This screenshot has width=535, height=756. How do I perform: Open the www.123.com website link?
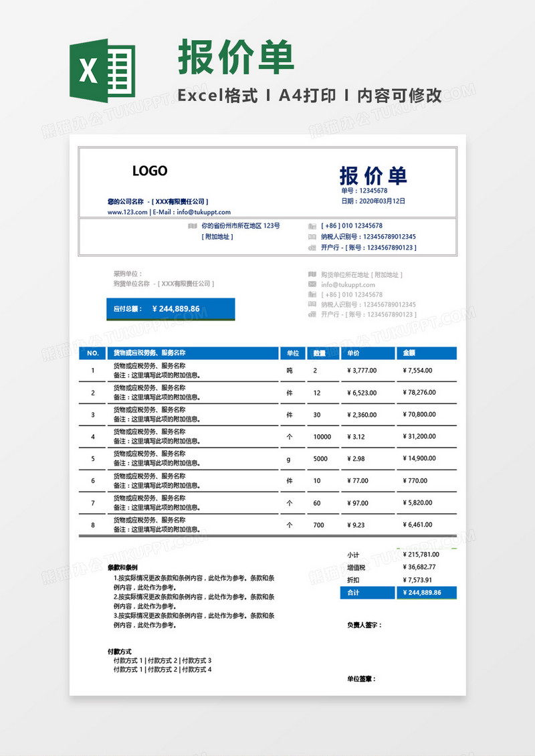[127, 212]
